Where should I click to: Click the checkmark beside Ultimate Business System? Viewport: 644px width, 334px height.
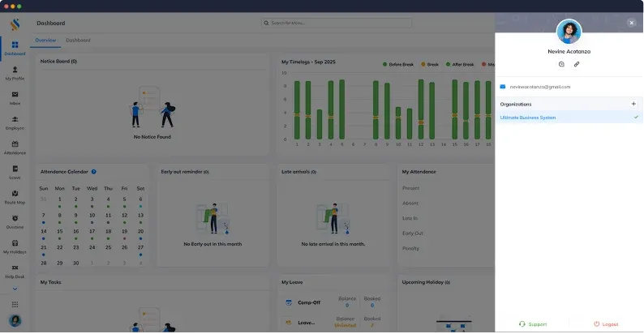pos(636,117)
